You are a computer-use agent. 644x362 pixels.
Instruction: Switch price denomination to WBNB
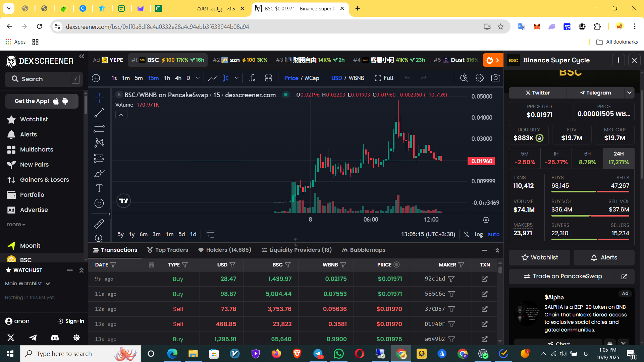(x=356, y=78)
